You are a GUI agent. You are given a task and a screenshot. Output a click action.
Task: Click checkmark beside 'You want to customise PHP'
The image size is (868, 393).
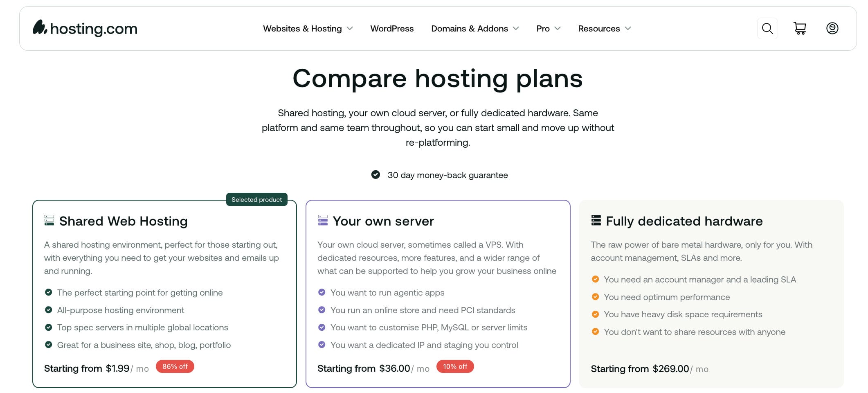[x=322, y=327]
